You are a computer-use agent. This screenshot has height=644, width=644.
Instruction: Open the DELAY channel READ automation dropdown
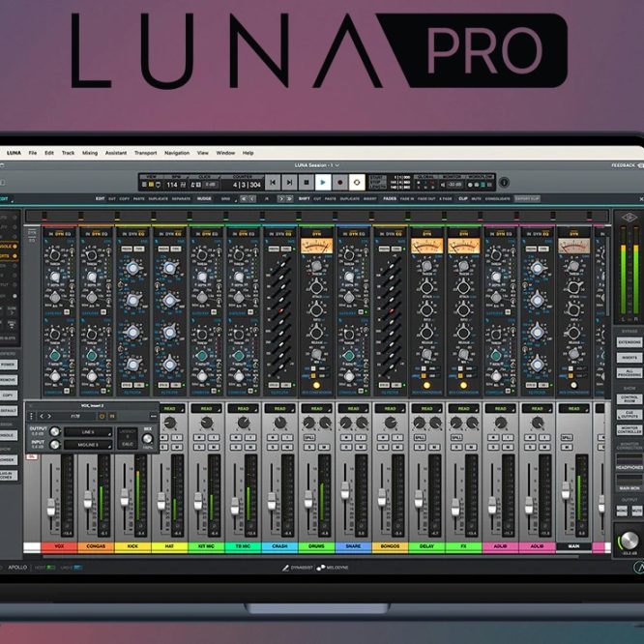click(426, 409)
